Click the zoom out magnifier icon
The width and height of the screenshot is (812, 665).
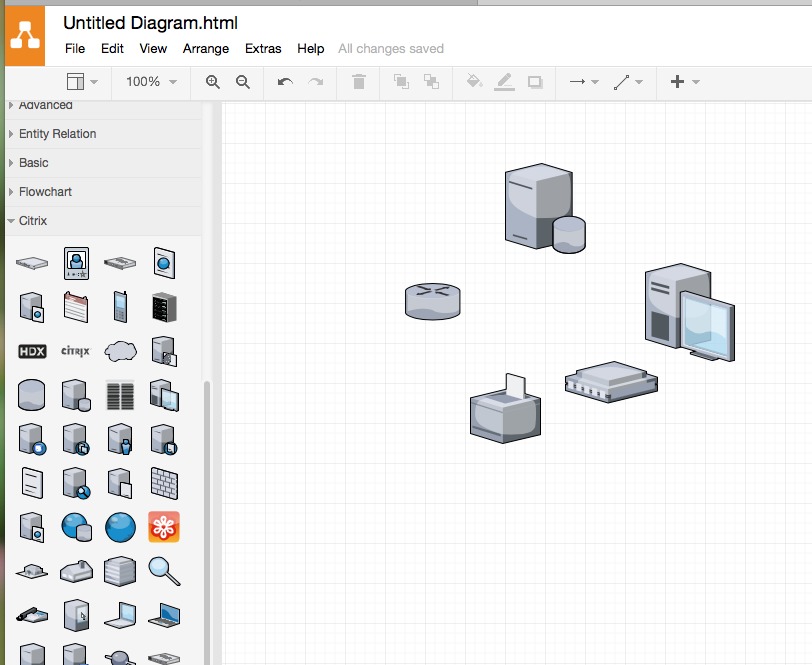click(242, 82)
